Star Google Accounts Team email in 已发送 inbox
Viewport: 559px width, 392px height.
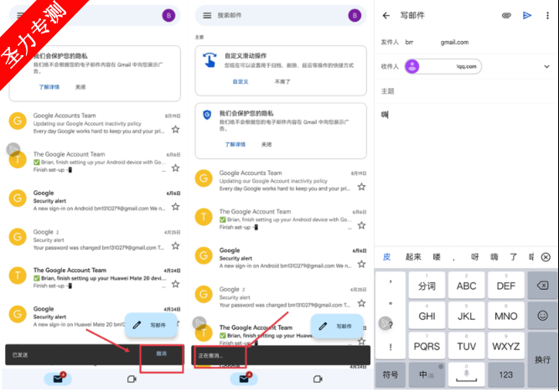[x=175, y=129]
